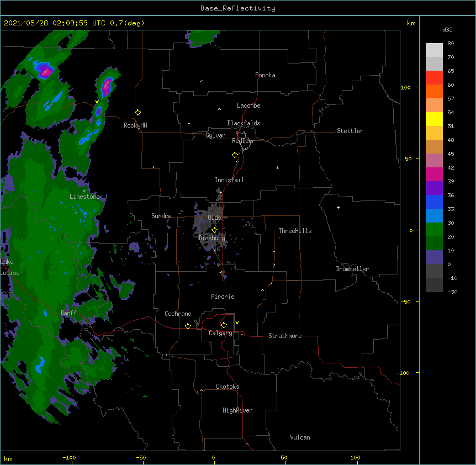Click the Calgary city label
This screenshot has width=476, height=465.
220,333
